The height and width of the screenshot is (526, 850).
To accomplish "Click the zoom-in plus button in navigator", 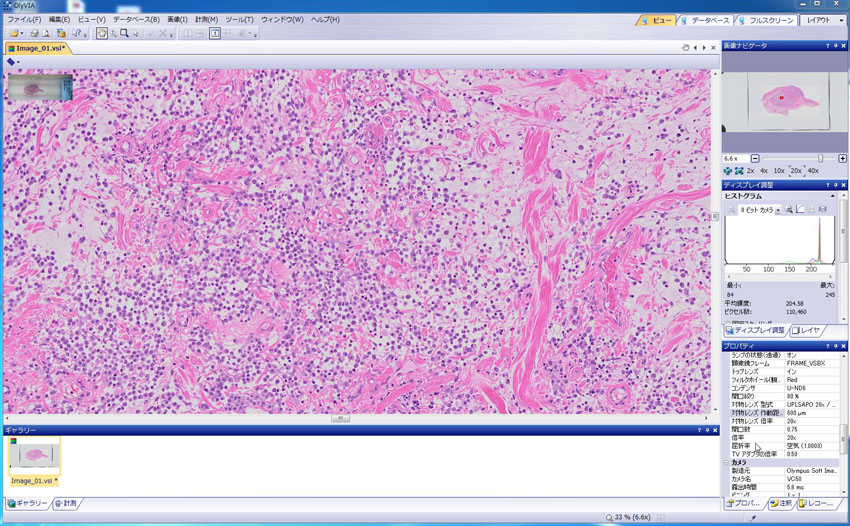I will coord(842,159).
